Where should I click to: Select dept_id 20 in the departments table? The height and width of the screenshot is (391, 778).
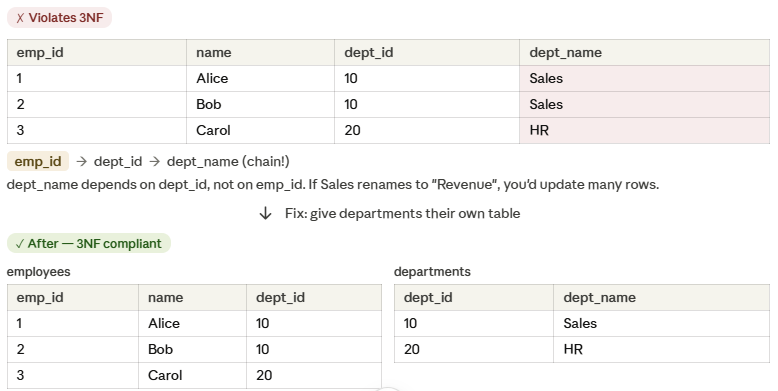pyautogui.click(x=474, y=349)
